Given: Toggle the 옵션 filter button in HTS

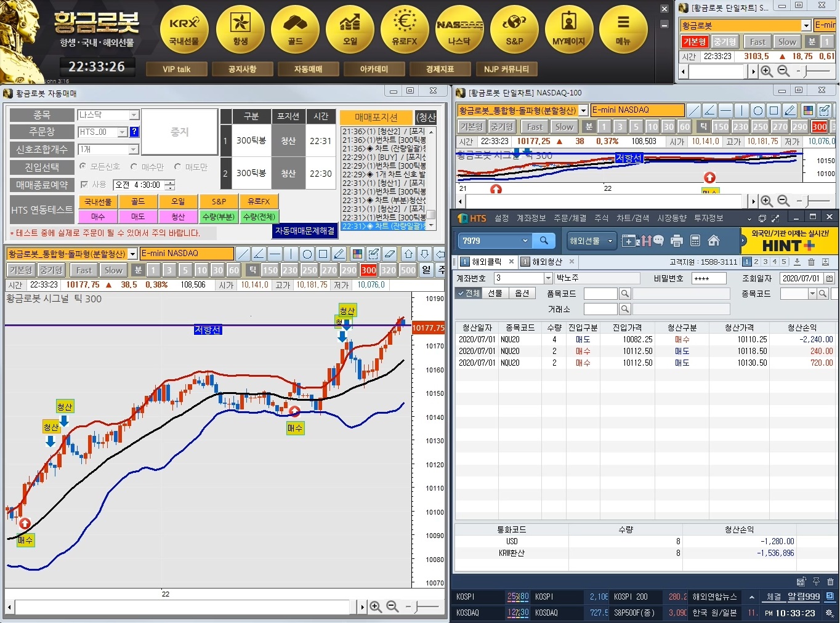Looking at the screenshot, I should 522,293.
